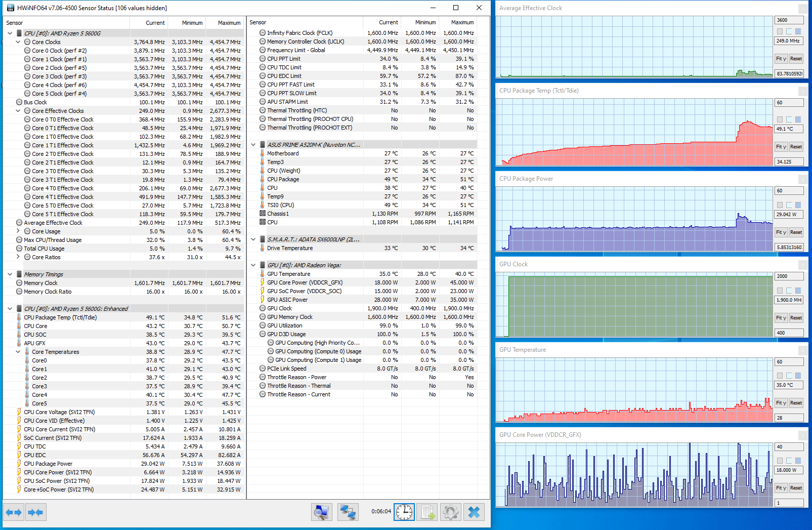The image size is (812, 530).
Task: Click Reset in Average Effective Clock graph
Action: pos(796,59)
